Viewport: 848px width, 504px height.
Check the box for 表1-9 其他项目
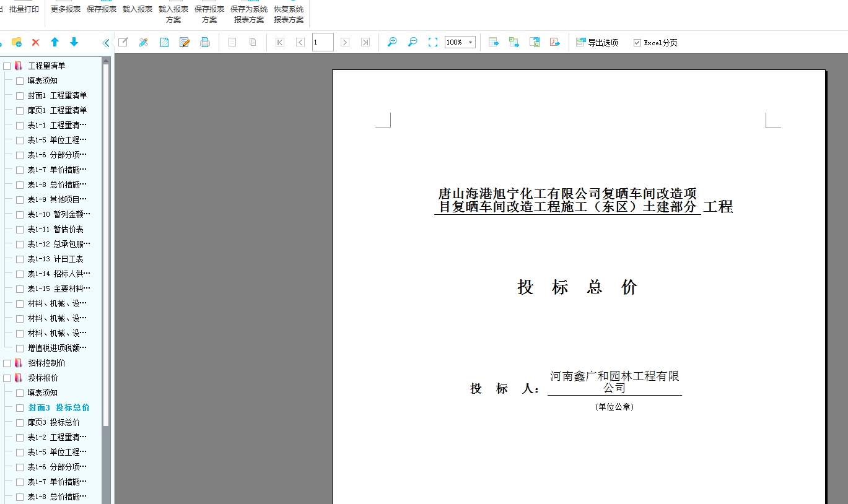20,199
